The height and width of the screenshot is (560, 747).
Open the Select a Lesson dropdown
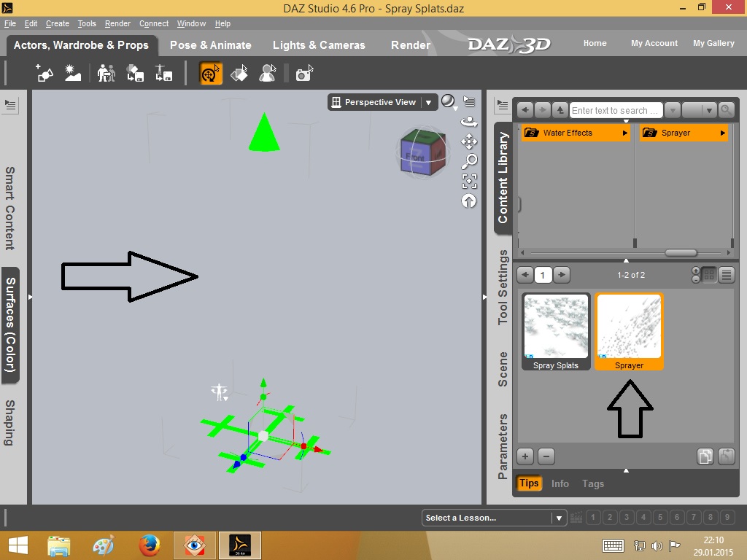tap(494, 518)
